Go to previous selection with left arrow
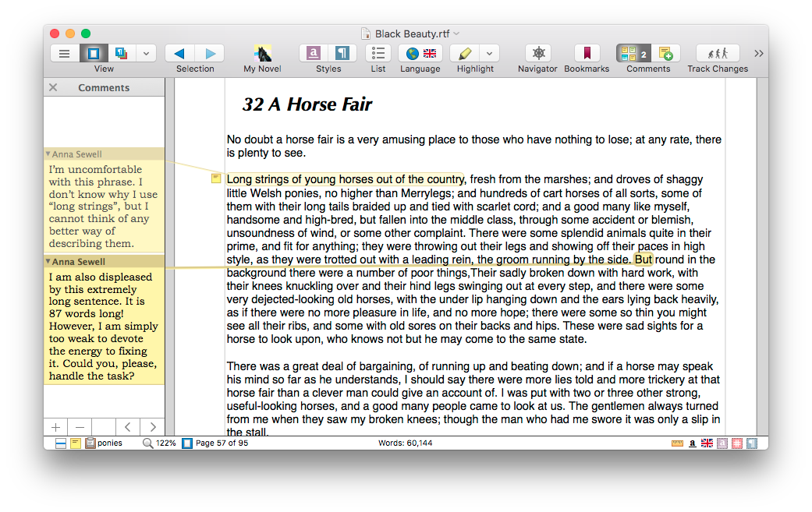812x512 pixels. tap(179, 53)
